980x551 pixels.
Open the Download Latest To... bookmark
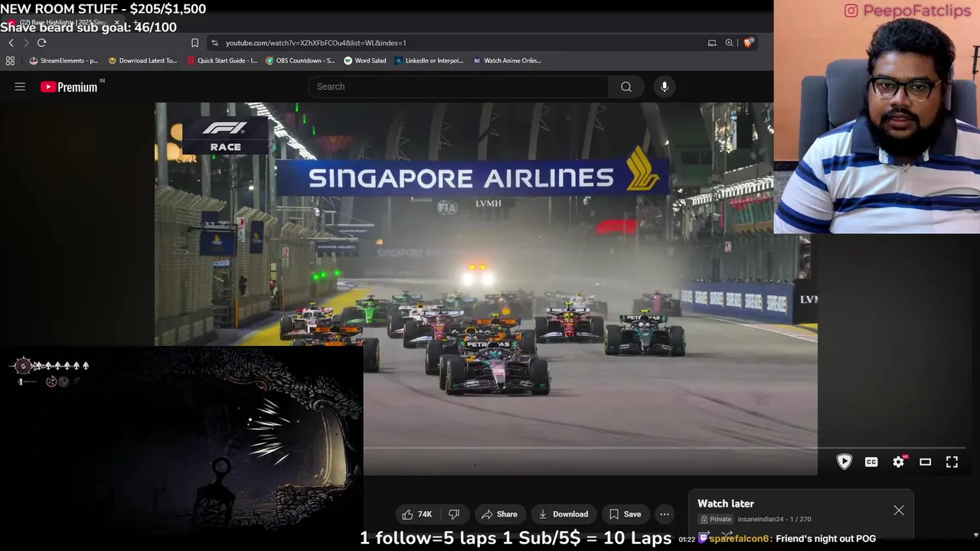(x=142, y=60)
